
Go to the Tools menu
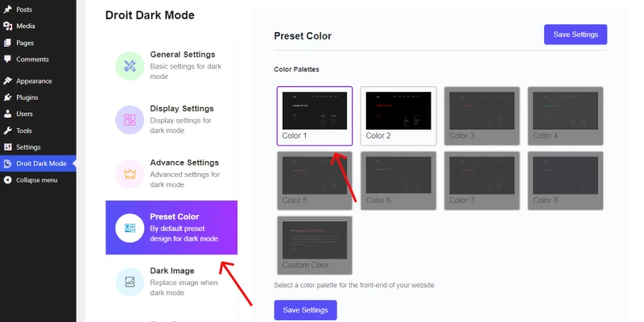pos(38,130)
